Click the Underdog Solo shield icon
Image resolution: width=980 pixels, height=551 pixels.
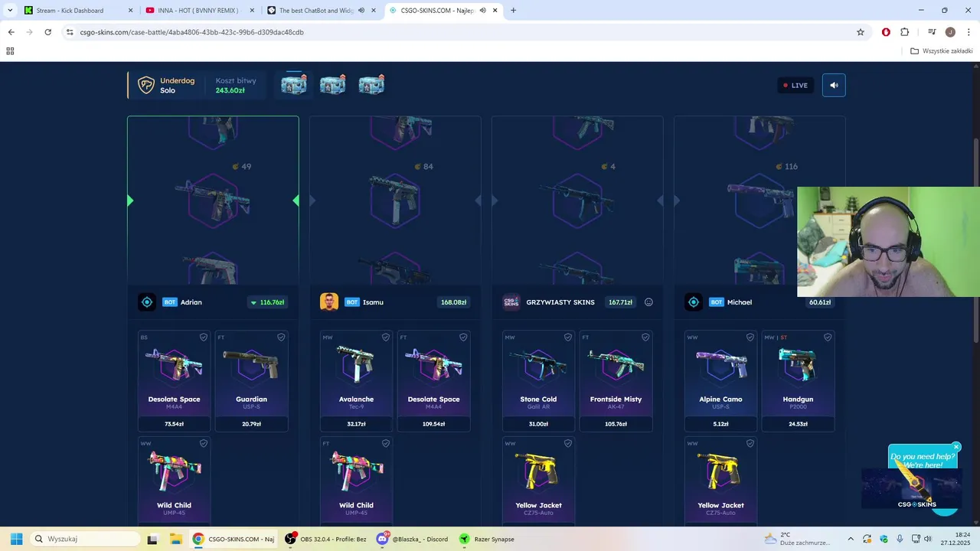click(145, 85)
